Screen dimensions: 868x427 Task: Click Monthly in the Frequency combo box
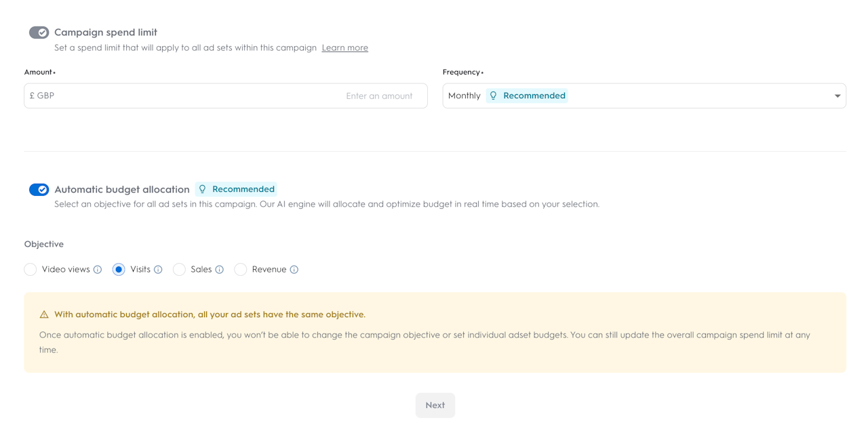[x=465, y=96]
